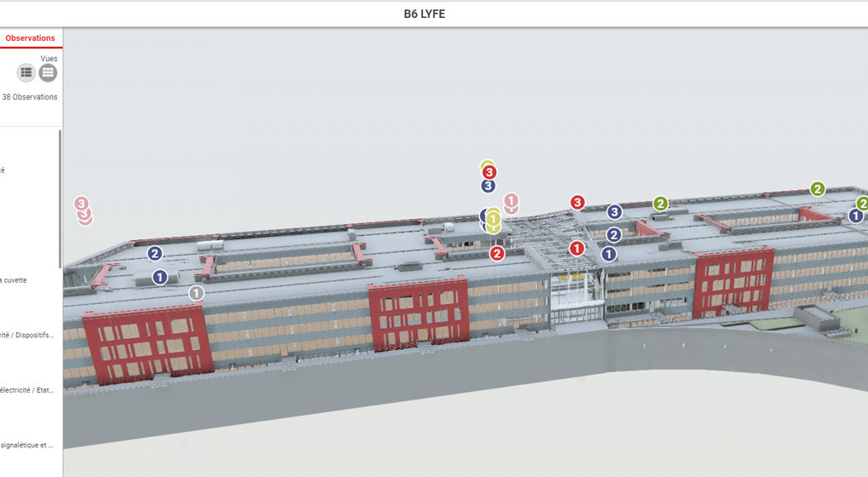Click the green marker 2 next to blue marker 3
Screen dimensions: 868x477
point(660,204)
